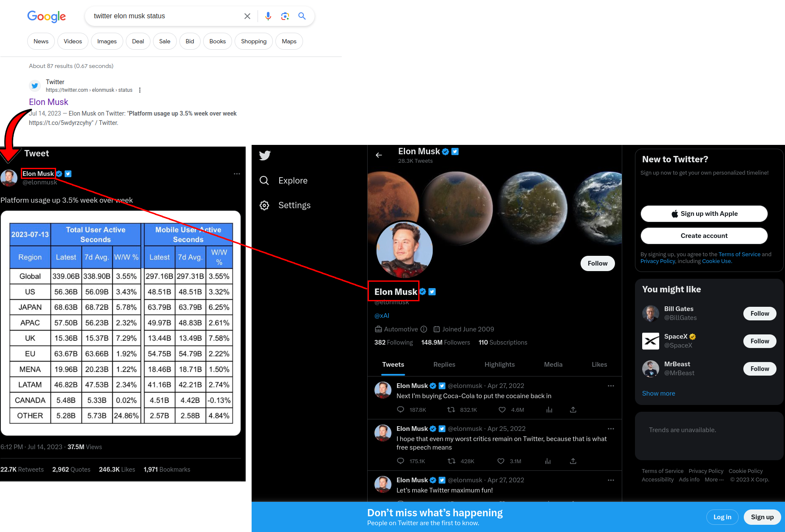This screenshot has width=785, height=532.
Task: View the 382 Following list
Action: [394, 342]
